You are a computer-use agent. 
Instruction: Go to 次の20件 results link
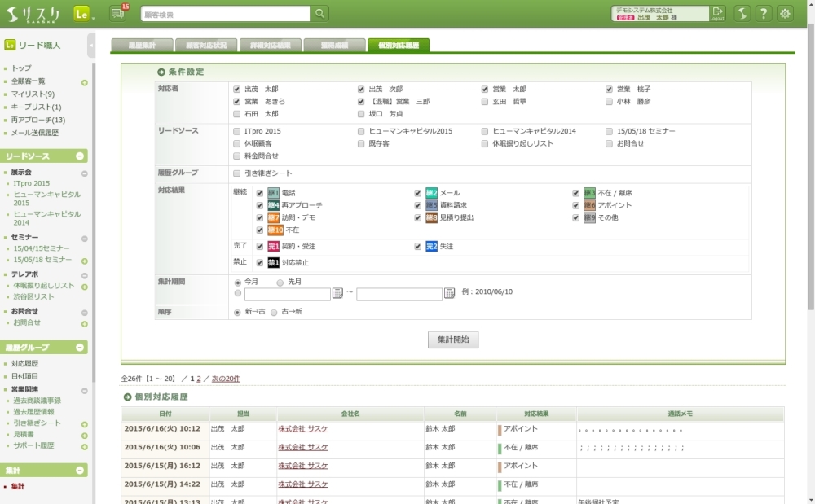[x=226, y=379]
